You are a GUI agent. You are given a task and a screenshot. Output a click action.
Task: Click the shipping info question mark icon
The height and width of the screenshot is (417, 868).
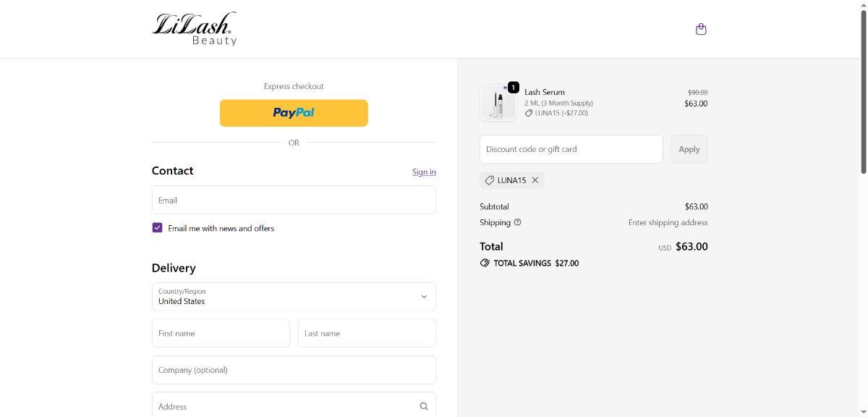coord(517,222)
